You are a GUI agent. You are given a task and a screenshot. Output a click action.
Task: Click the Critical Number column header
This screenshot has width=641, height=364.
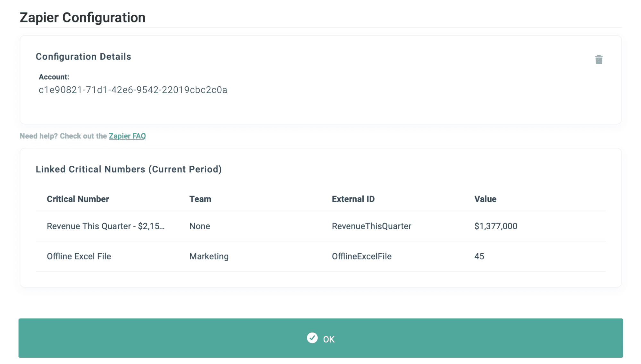point(78,199)
